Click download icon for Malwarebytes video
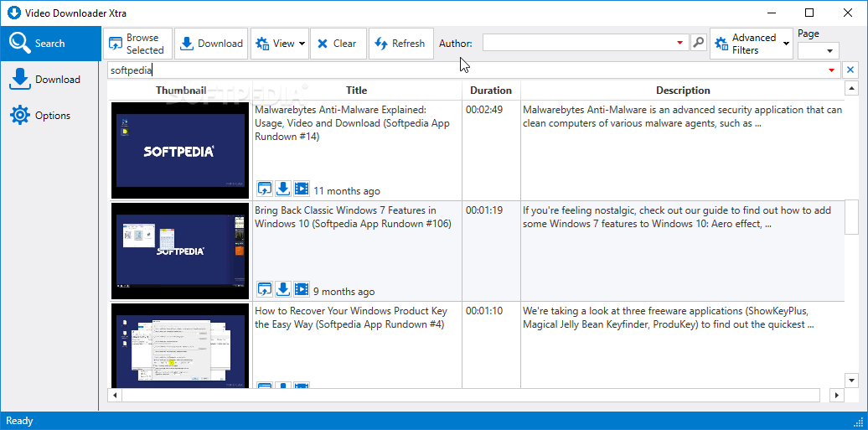The width and height of the screenshot is (868, 430). click(x=283, y=189)
